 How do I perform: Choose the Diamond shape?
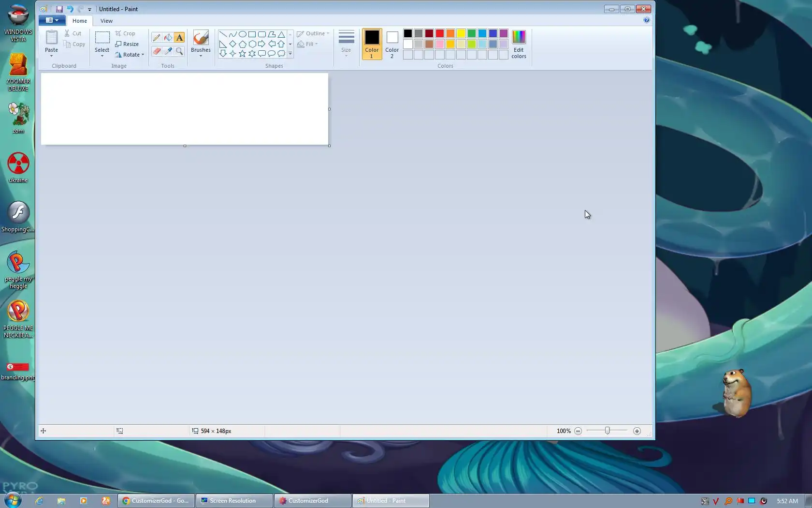point(232,44)
